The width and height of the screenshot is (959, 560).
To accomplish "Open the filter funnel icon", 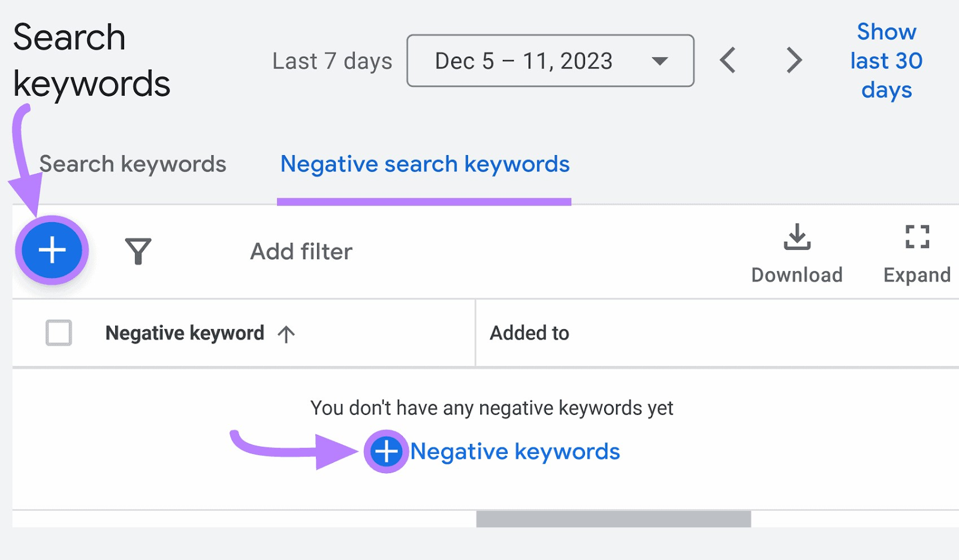I will coord(138,252).
